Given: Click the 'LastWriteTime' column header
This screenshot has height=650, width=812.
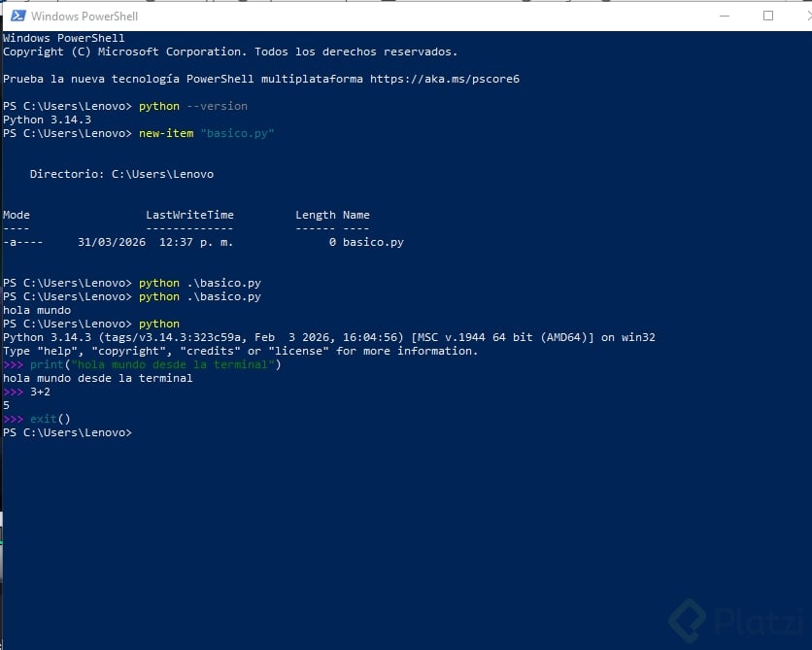Looking at the screenshot, I should [189, 215].
